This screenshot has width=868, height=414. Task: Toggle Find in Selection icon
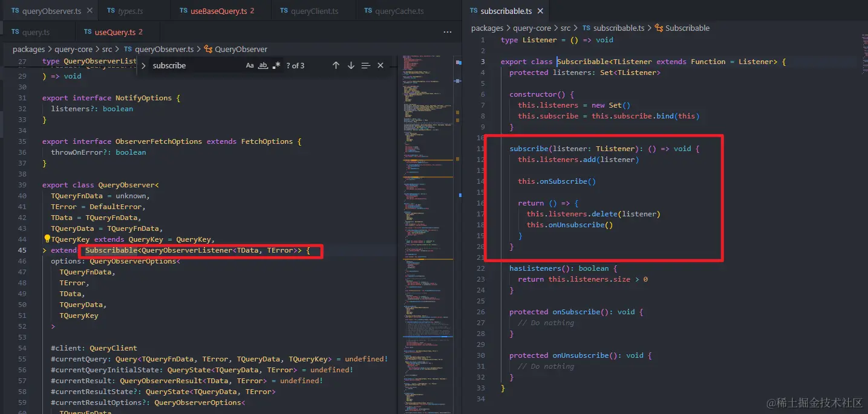pyautogui.click(x=366, y=65)
